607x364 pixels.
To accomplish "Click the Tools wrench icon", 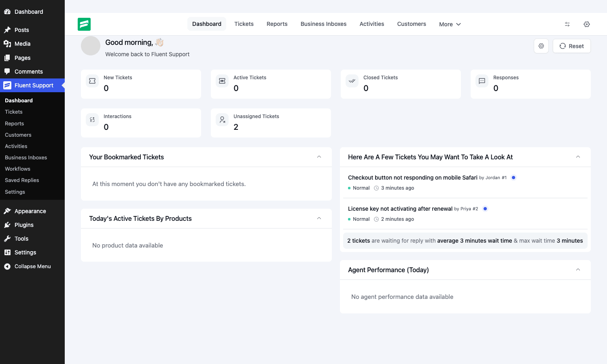I will [x=7, y=239].
